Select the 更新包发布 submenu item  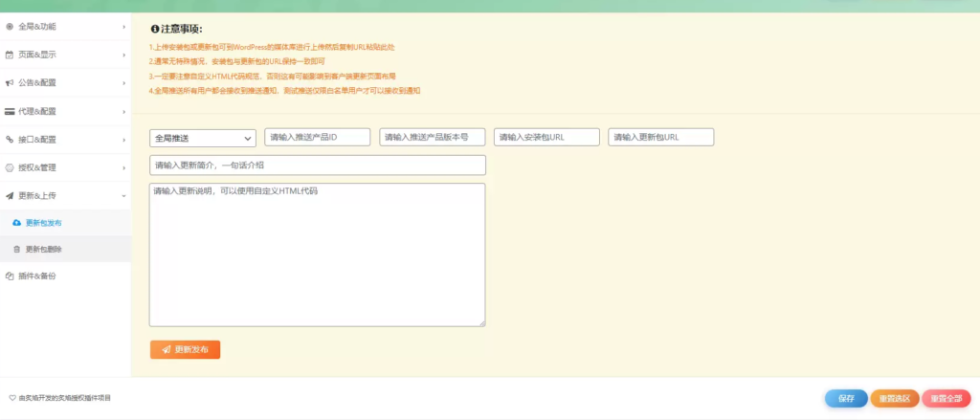click(65, 223)
